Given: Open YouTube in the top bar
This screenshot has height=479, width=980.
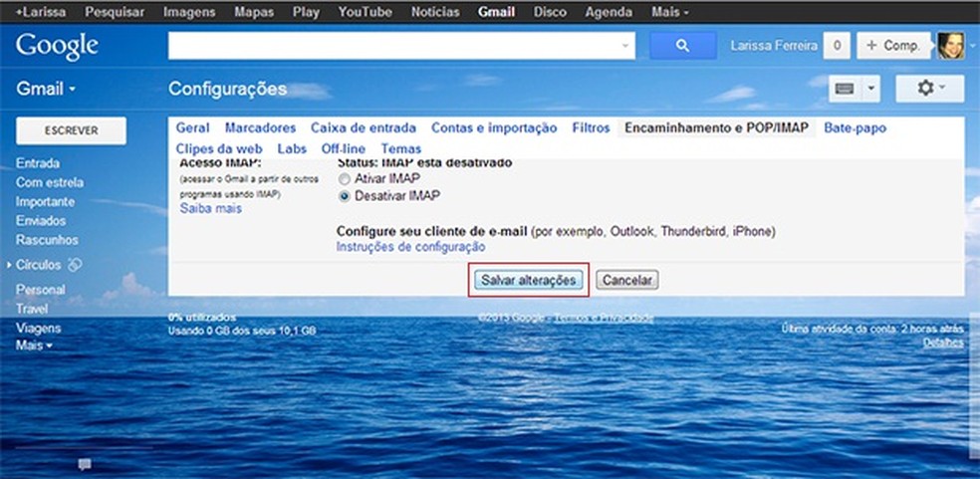Looking at the screenshot, I should click(x=365, y=12).
